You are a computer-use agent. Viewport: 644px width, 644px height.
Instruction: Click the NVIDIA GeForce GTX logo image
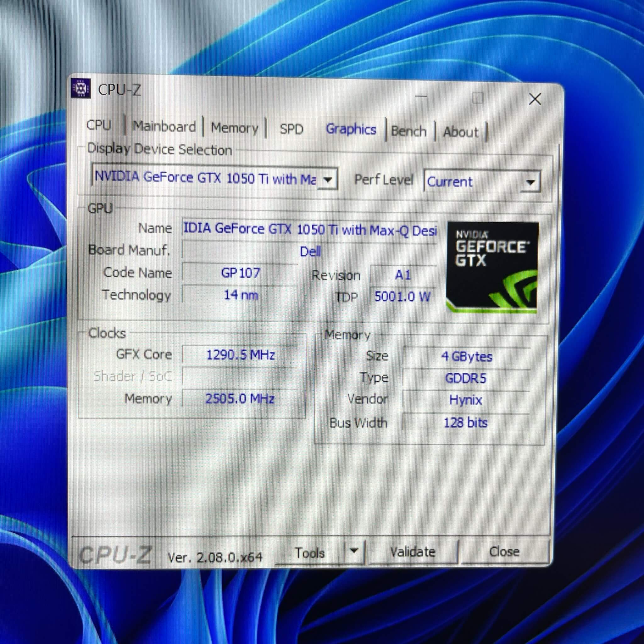492,267
